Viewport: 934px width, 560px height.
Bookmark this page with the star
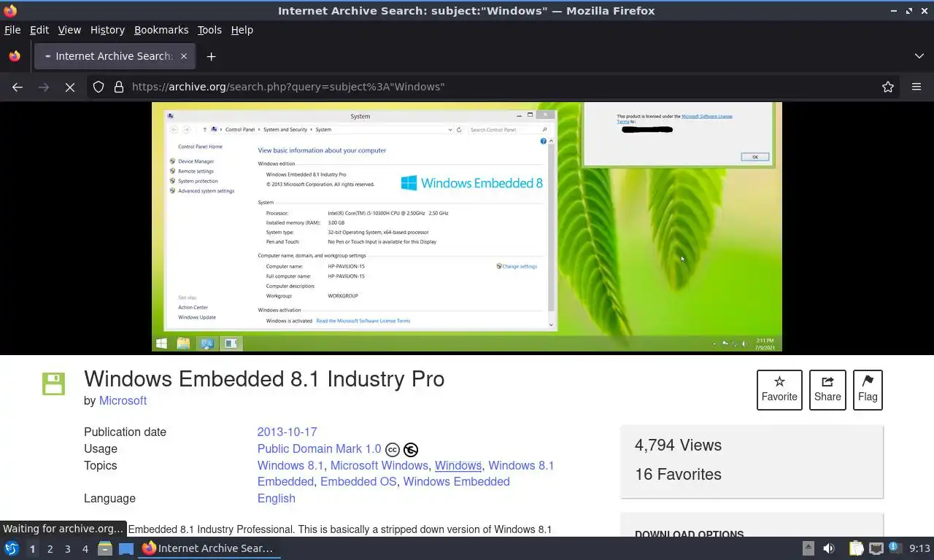[x=888, y=87]
